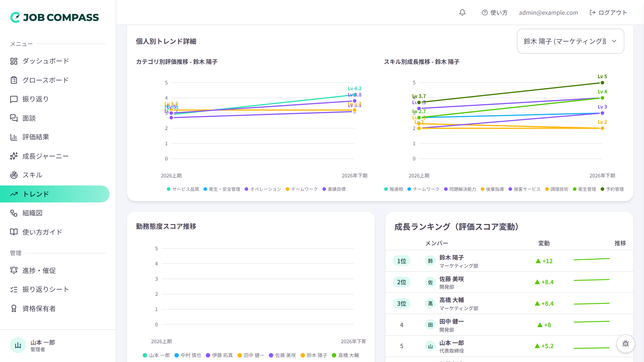Click the トレンド trending arrow icon
The height and width of the screenshot is (362, 644).
(14, 194)
